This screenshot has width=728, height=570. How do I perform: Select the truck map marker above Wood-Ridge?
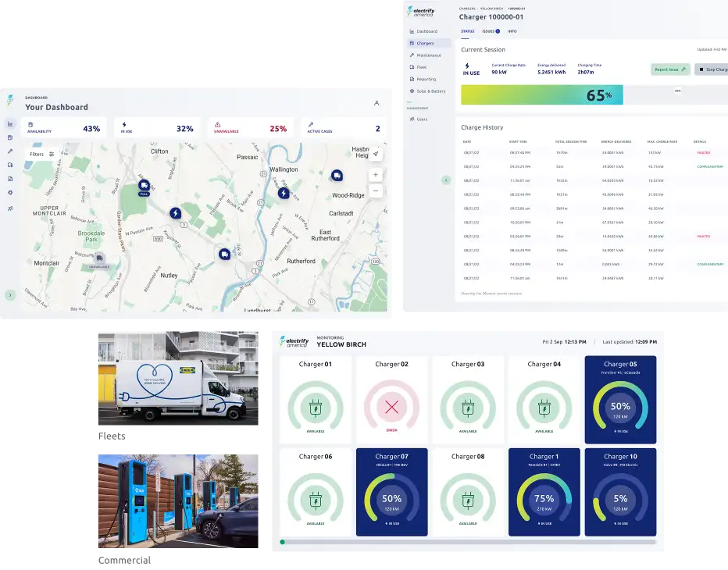click(337, 176)
